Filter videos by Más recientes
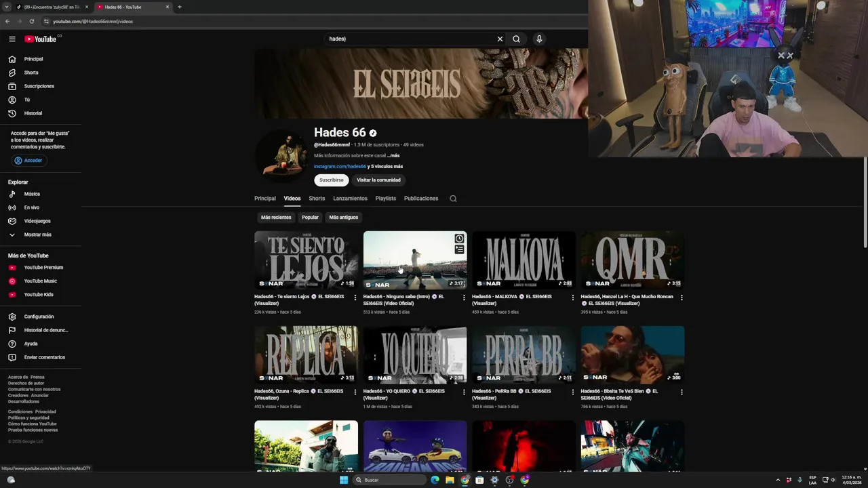868x488 pixels. [x=276, y=218]
